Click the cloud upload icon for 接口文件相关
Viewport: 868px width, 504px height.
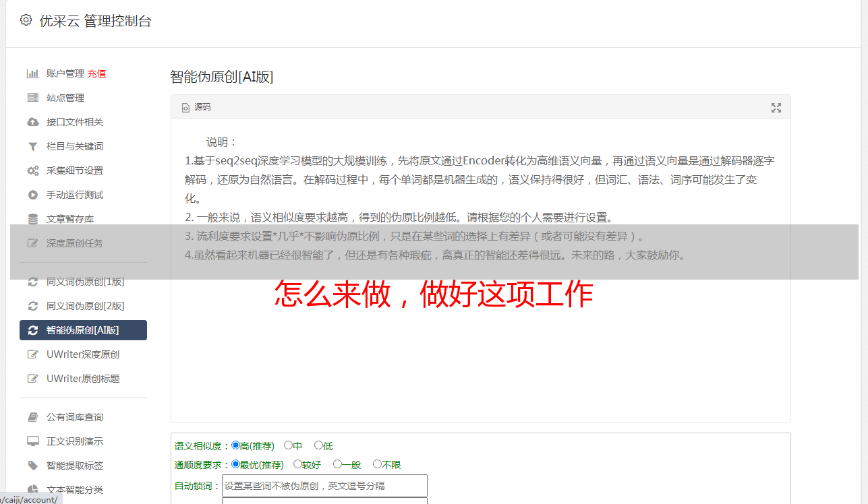click(x=32, y=122)
